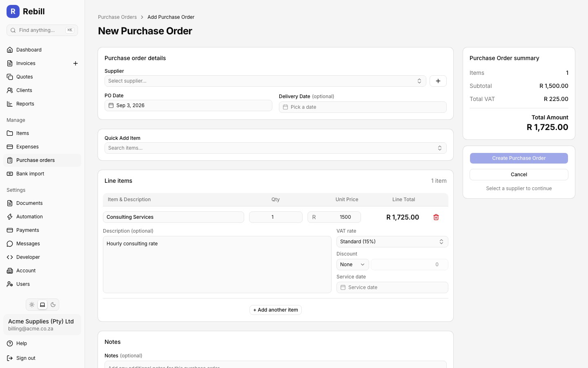Click the Bank import icon
Viewport: 588px width, 368px height.
[x=10, y=174]
